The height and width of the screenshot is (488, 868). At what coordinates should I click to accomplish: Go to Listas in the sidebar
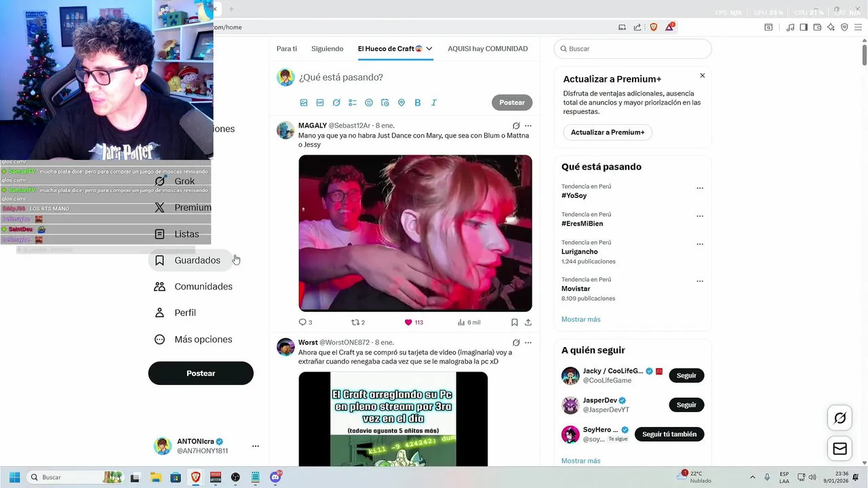pos(177,234)
